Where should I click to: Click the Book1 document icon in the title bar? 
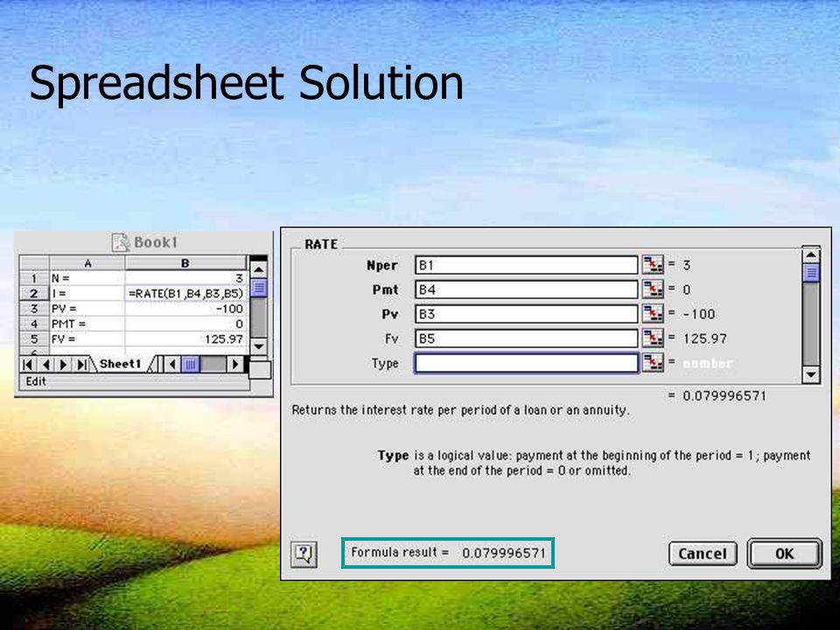121,242
